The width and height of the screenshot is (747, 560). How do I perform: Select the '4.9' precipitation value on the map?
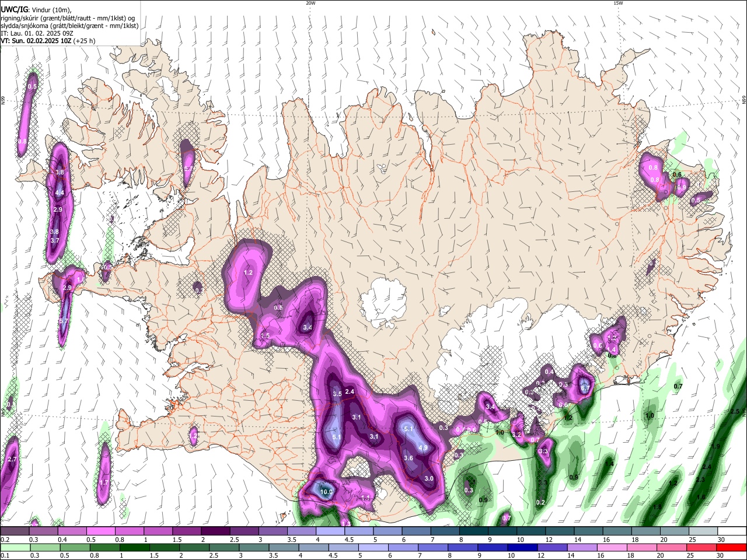(424, 447)
